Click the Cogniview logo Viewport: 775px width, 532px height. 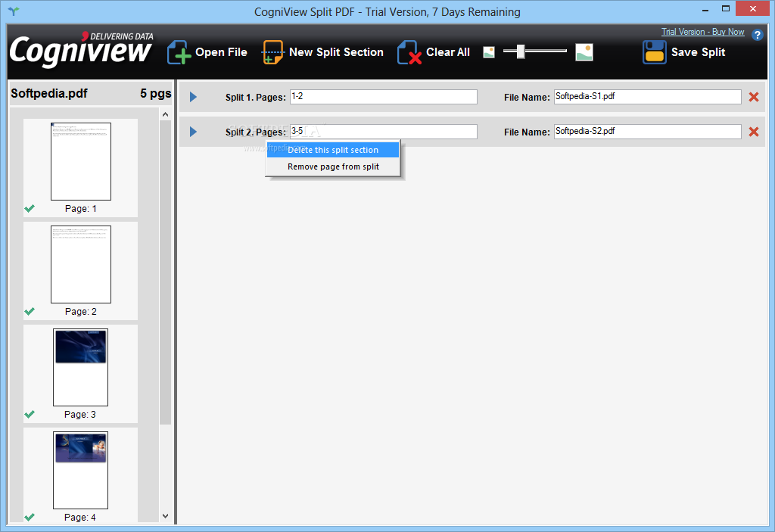click(x=81, y=50)
